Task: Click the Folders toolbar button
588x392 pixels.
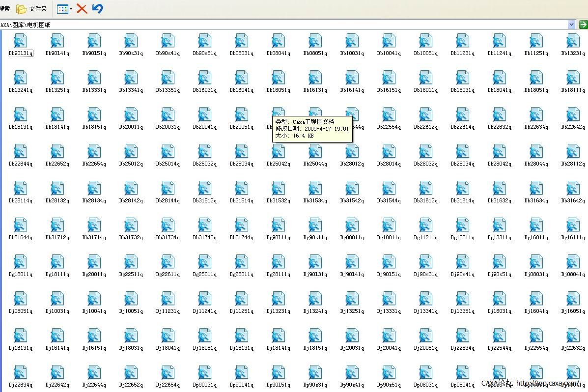Action: click(x=31, y=9)
